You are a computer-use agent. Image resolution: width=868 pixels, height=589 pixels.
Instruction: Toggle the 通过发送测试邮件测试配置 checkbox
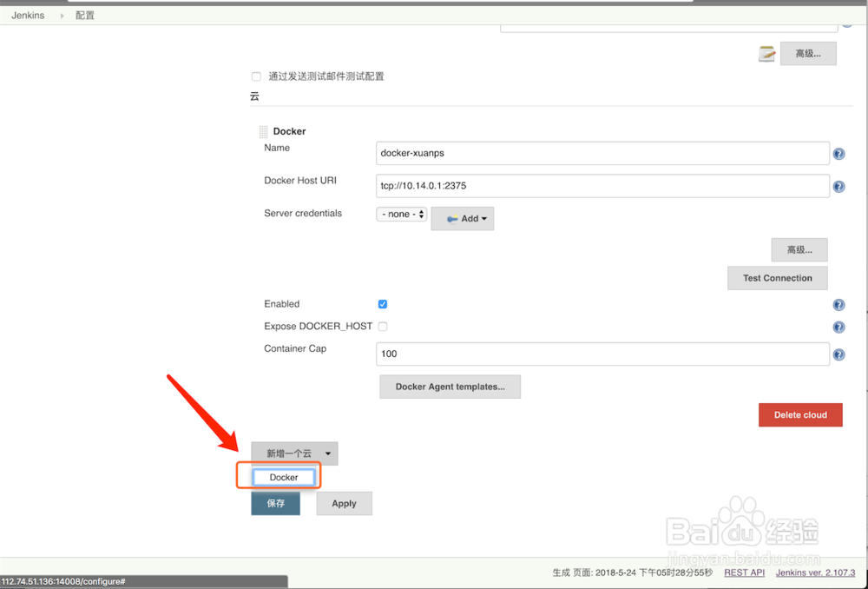(x=256, y=76)
